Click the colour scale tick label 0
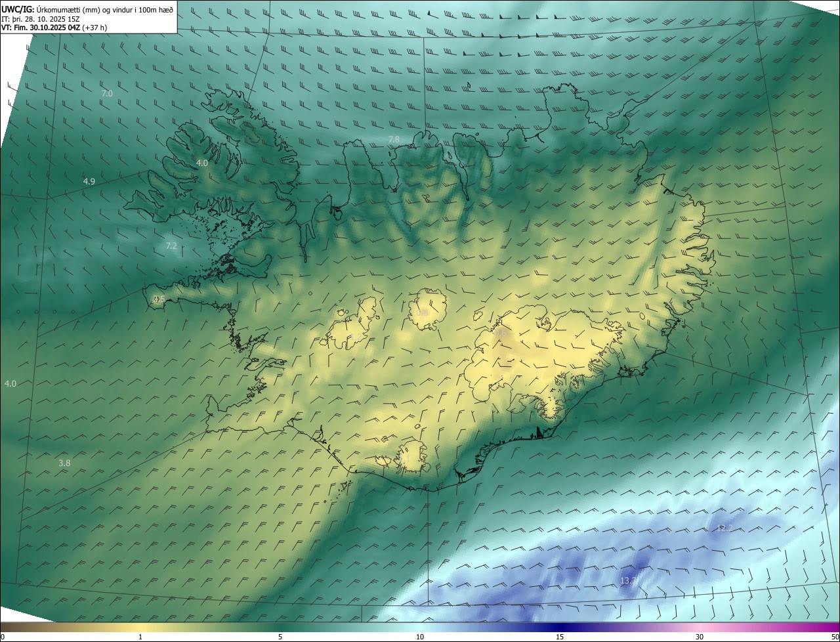Viewport: 840px width, 642px height. (x=2, y=637)
